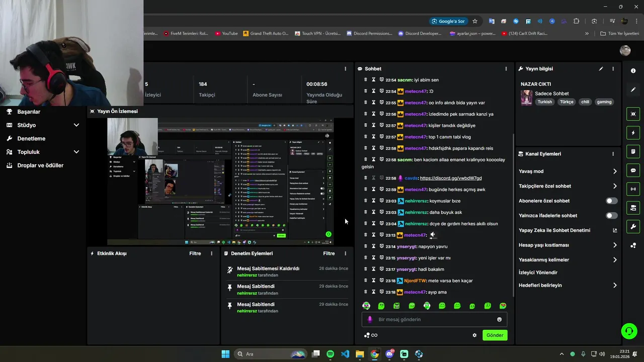Open emoji picker in the message box

[x=499, y=319]
